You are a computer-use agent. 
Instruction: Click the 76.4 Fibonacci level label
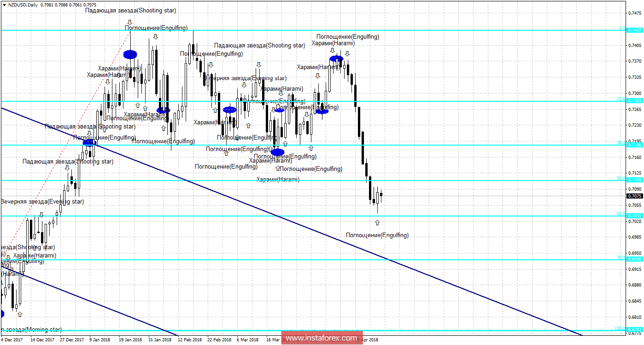[x=621, y=257]
